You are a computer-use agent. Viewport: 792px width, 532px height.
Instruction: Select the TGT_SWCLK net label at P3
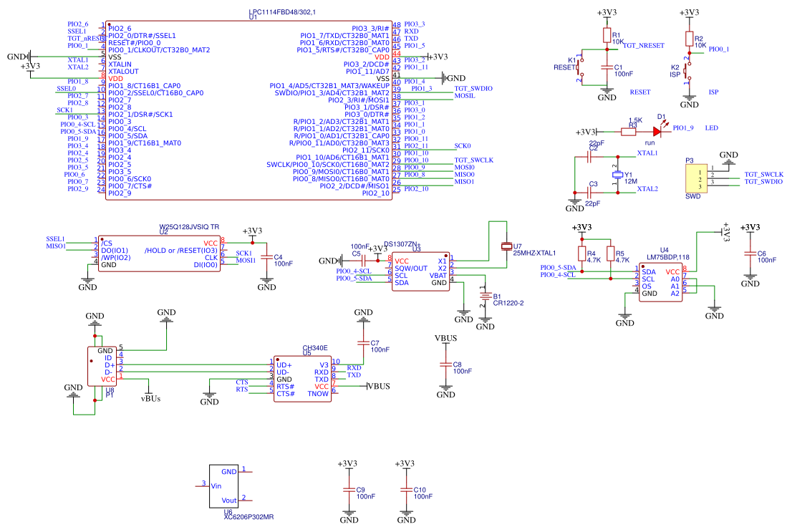(763, 174)
